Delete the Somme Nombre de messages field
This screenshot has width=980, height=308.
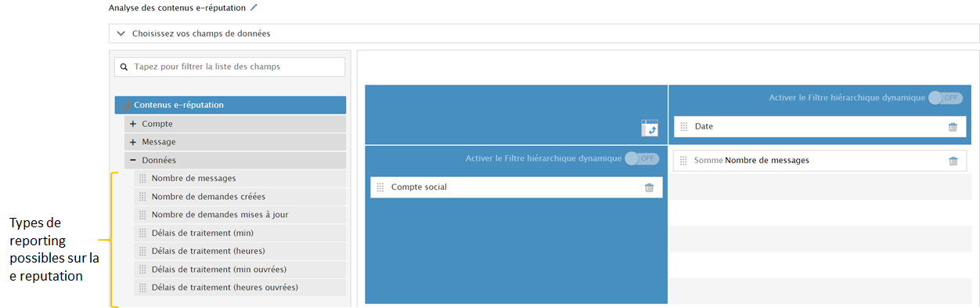coord(953,161)
